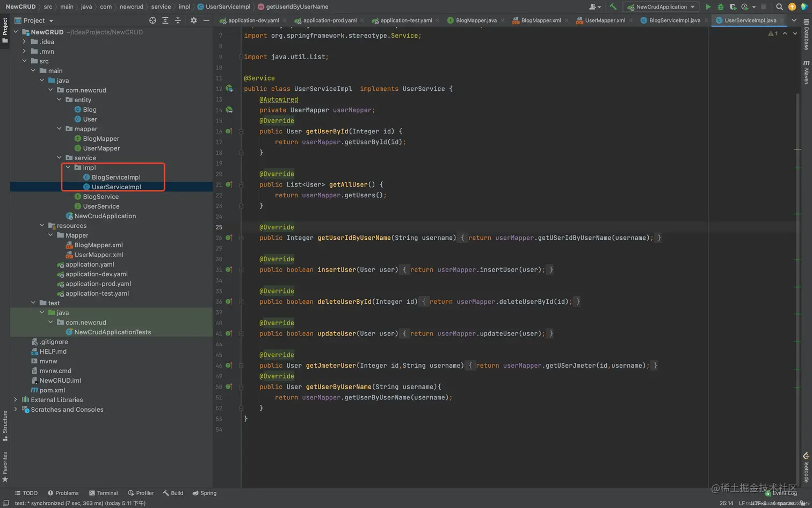Collapse the test folder

tap(33, 303)
